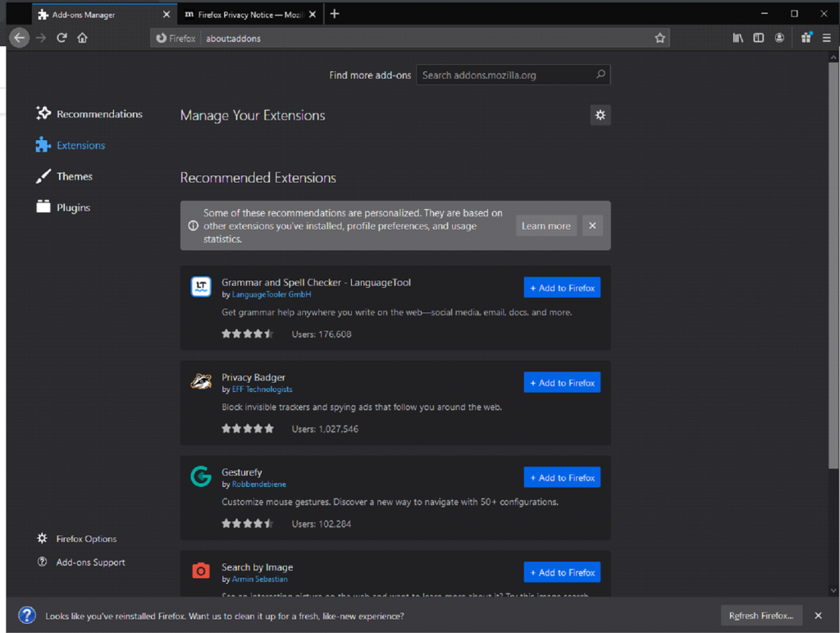
Task: Click the Privacy Badger title
Action: pyautogui.click(x=253, y=377)
